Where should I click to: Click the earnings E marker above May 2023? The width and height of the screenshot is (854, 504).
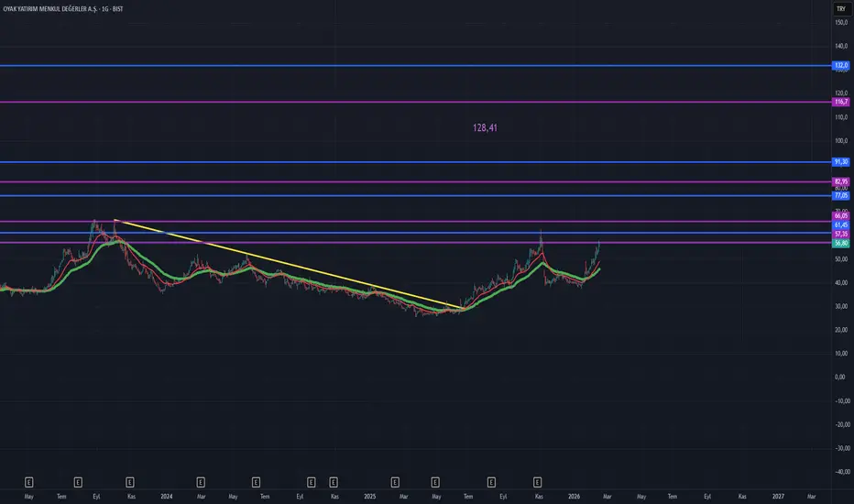pyautogui.click(x=29, y=482)
